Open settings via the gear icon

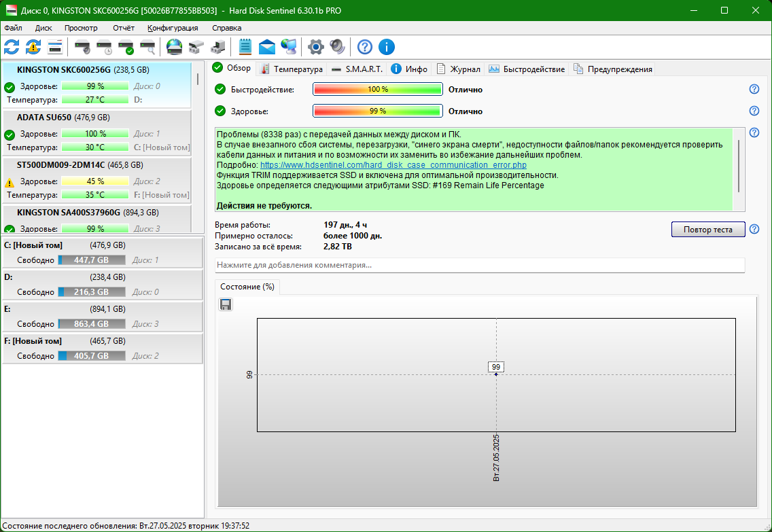(315, 48)
